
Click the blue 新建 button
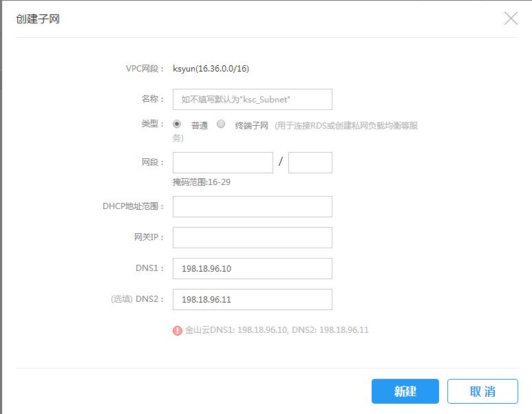point(405,391)
